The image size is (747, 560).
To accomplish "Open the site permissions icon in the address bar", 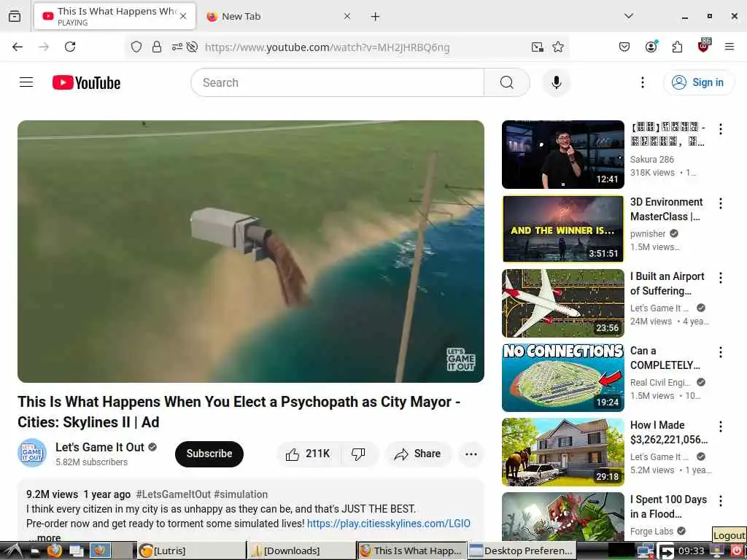I will (x=177, y=47).
